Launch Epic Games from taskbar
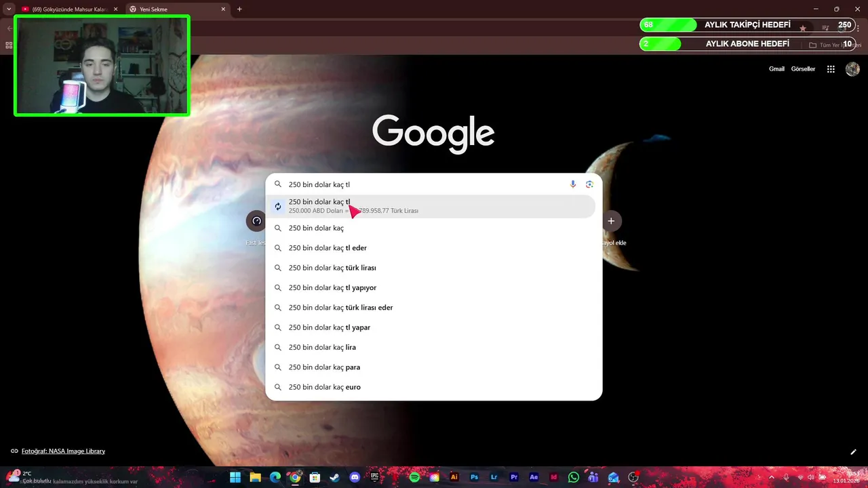Screen dimensions: 868x488 (374, 477)
